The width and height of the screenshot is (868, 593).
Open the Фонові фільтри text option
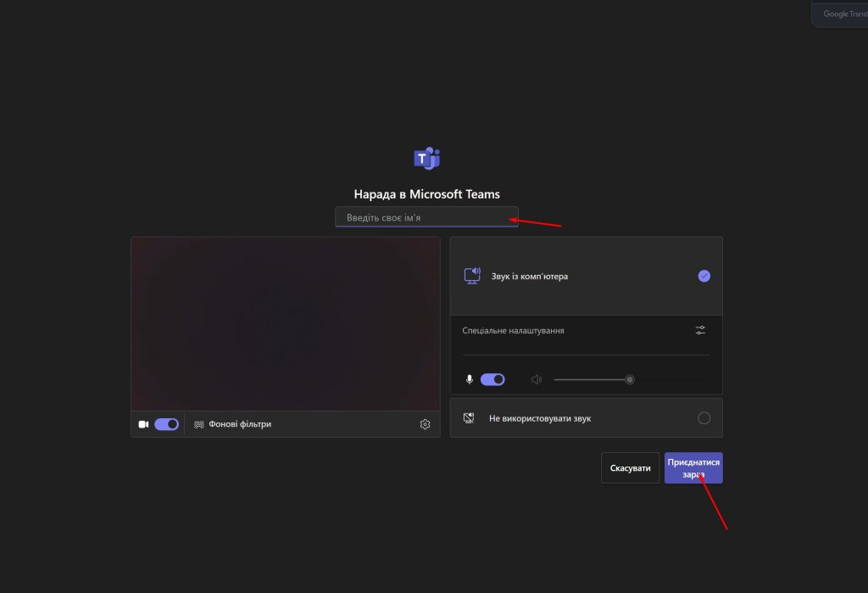(x=240, y=424)
